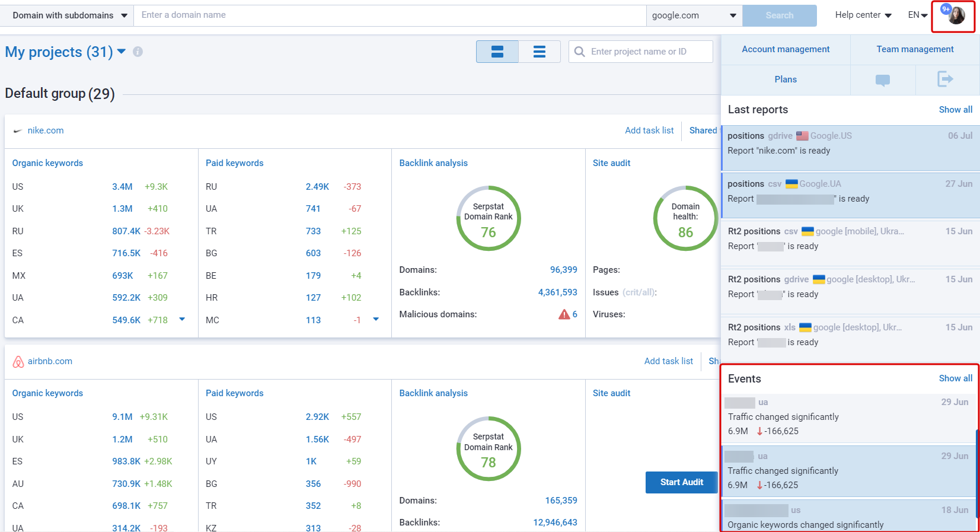Click the info icon beside My projects

(x=138, y=52)
